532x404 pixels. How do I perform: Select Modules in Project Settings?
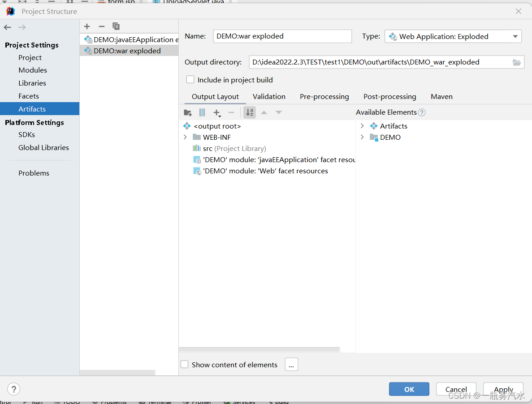[33, 70]
